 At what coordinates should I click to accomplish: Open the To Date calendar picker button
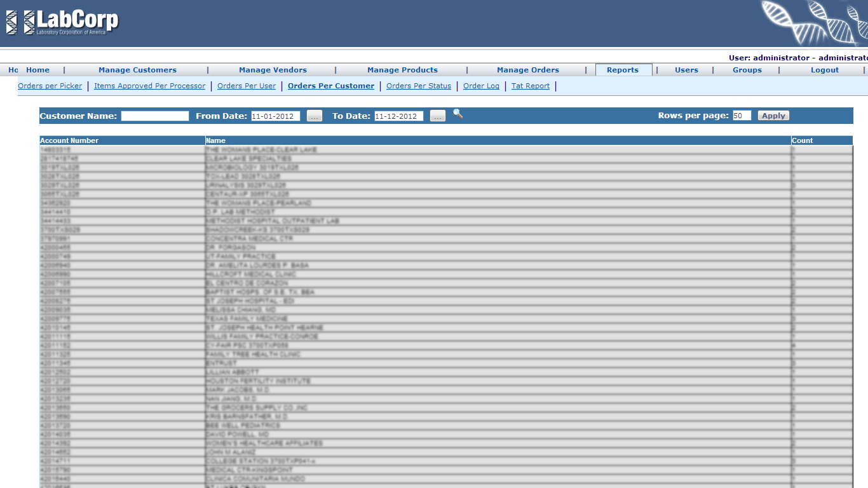point(438,116)
